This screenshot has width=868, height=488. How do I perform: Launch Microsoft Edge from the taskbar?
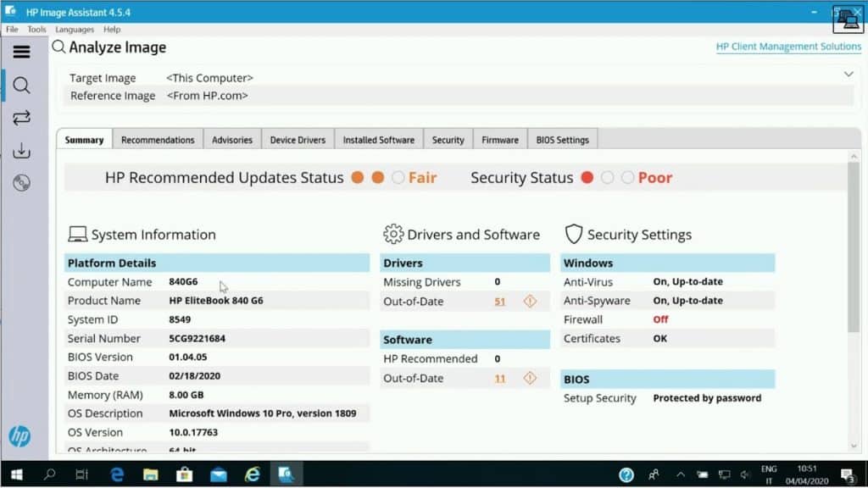click(116, 474)
